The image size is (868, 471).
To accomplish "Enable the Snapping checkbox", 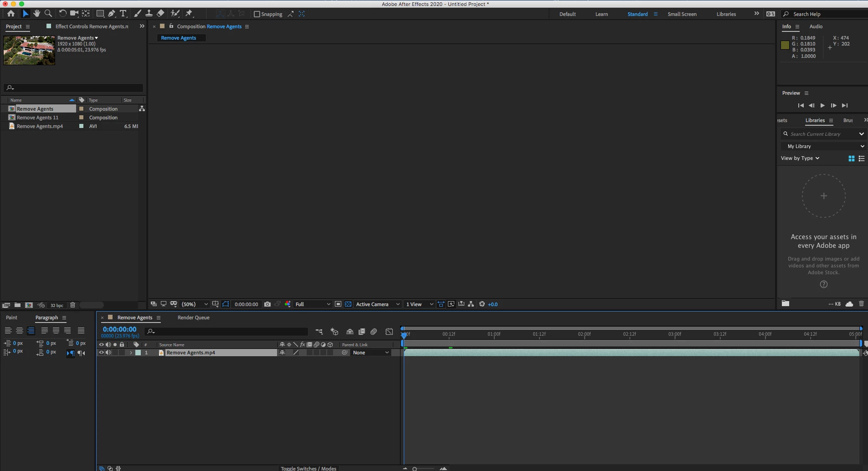I will (x=257, y=14).
